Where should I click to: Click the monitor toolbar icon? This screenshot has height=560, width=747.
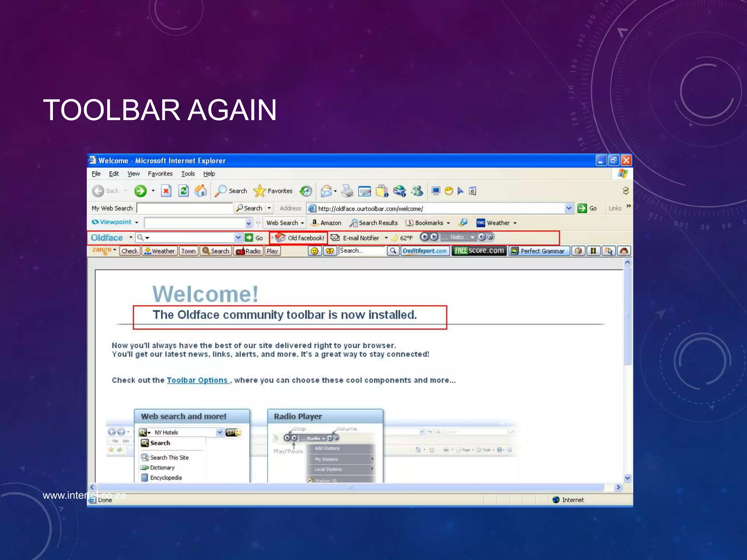click(436, 191)
